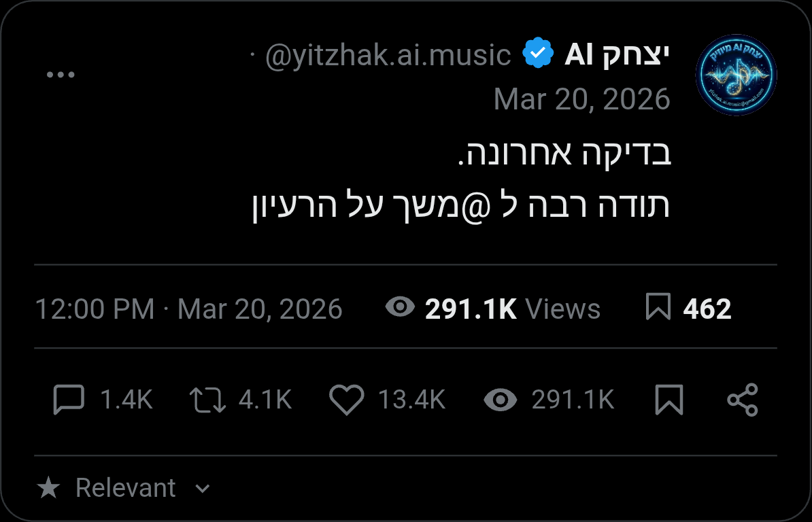812x522 pixels.
Task: Click the 291.1K Views link
Action: [x=512, y=309]
